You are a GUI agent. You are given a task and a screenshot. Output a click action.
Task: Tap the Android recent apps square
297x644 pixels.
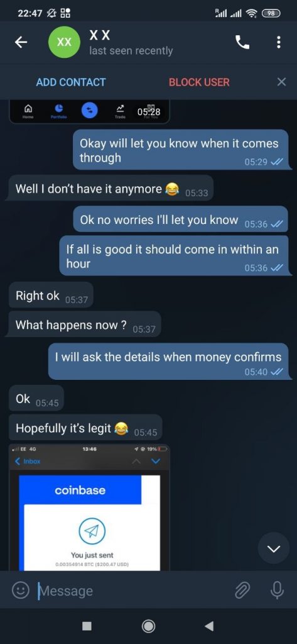(87, 626)
